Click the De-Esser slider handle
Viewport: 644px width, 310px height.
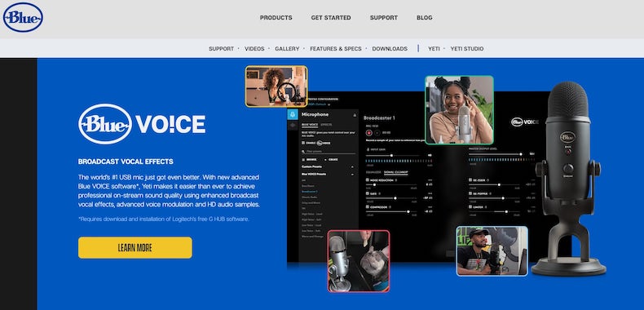coord(499,184)
